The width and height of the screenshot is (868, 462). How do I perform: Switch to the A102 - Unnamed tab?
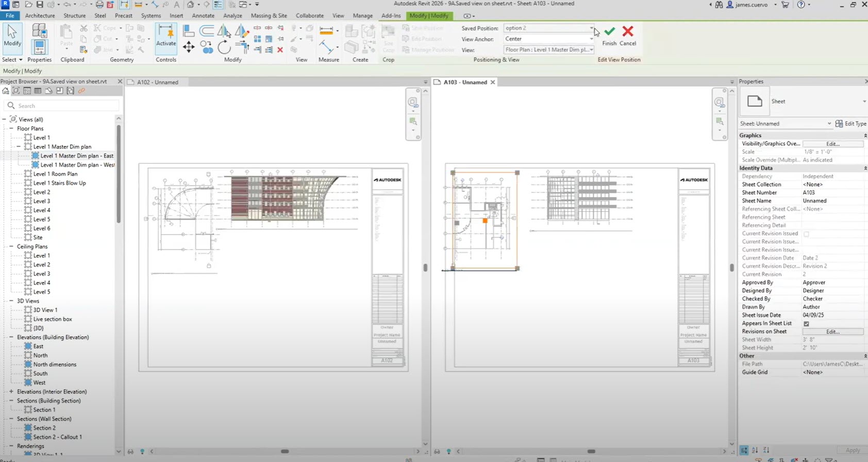coord(158,82)
